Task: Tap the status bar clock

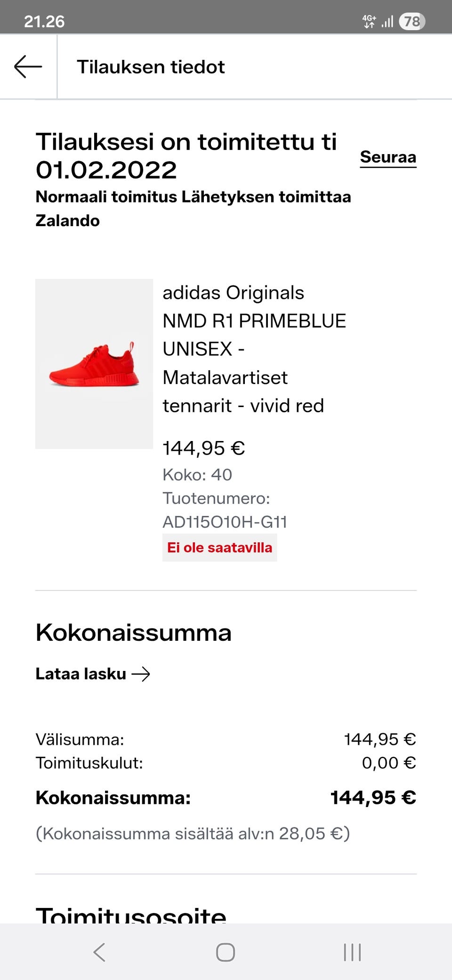Action: point(44,21)
